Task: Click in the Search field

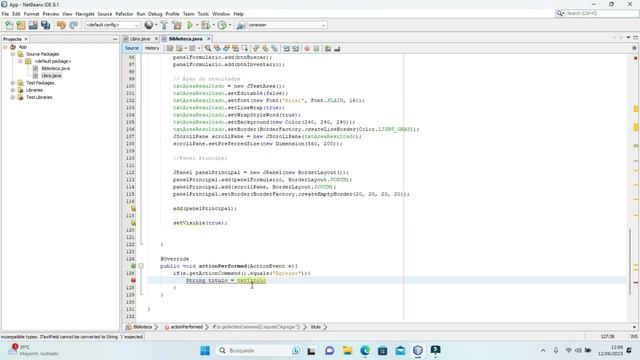Action: pos(601,13)
